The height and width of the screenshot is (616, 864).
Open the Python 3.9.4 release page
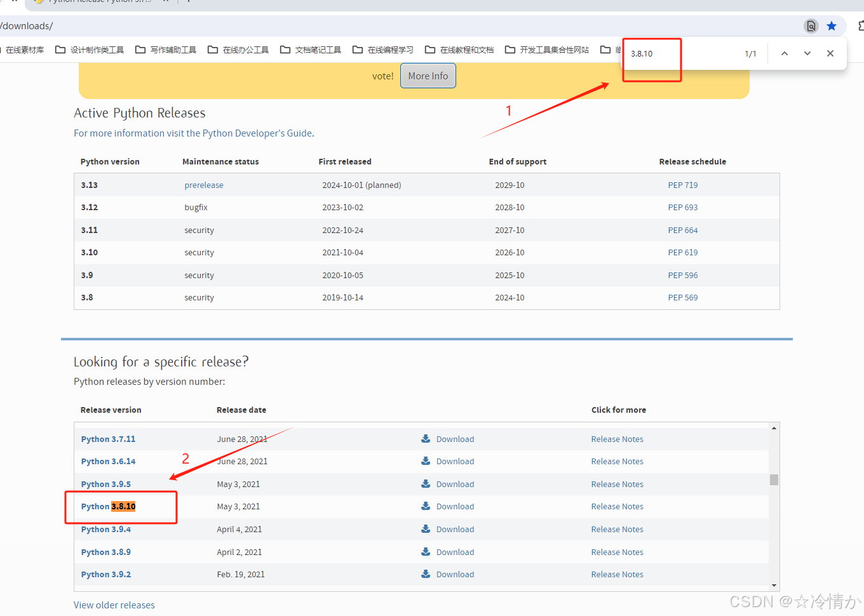pos(105,530)
